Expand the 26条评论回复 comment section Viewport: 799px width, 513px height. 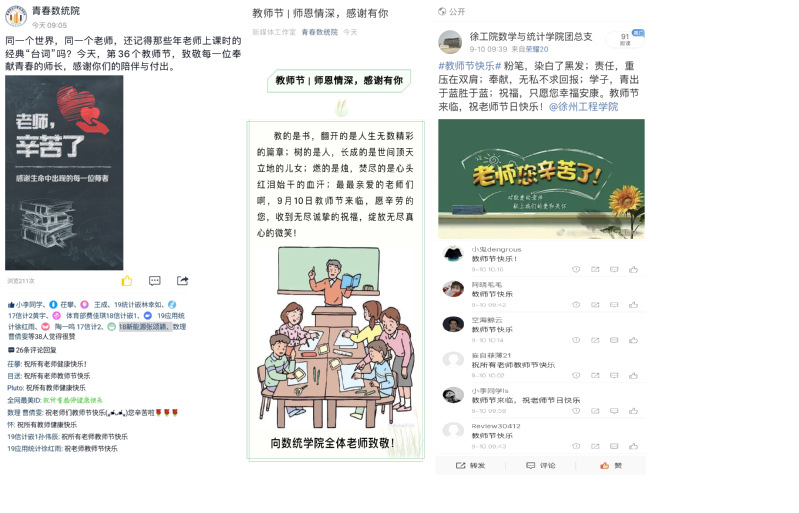click(x=32, y=350)
